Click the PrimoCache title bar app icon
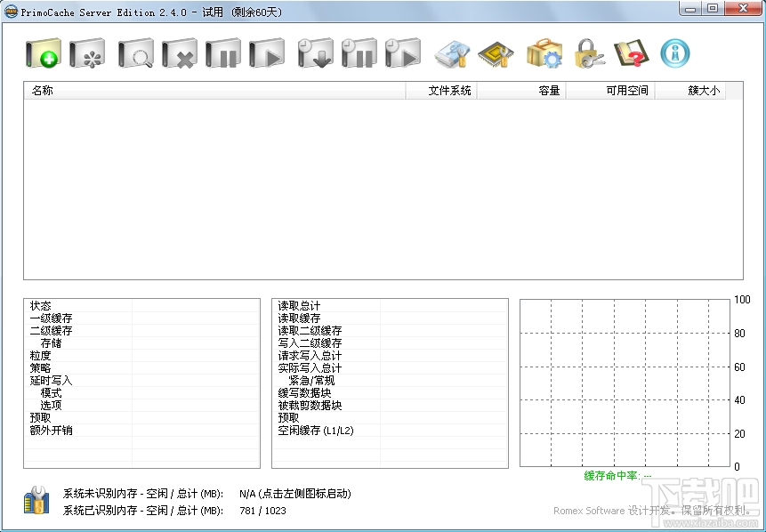The width and height of the screenshot is (766, 532). (x=11, y=12)
